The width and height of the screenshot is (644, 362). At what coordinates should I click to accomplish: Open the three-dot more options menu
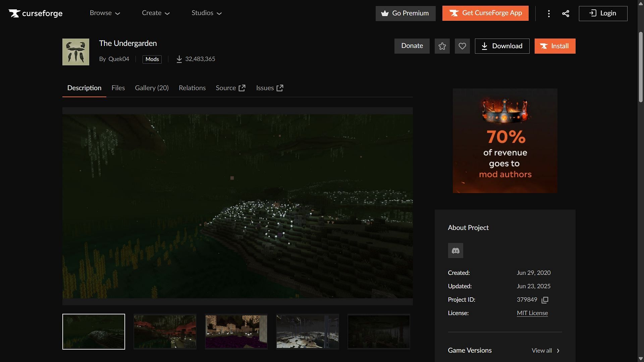point(549,13)
